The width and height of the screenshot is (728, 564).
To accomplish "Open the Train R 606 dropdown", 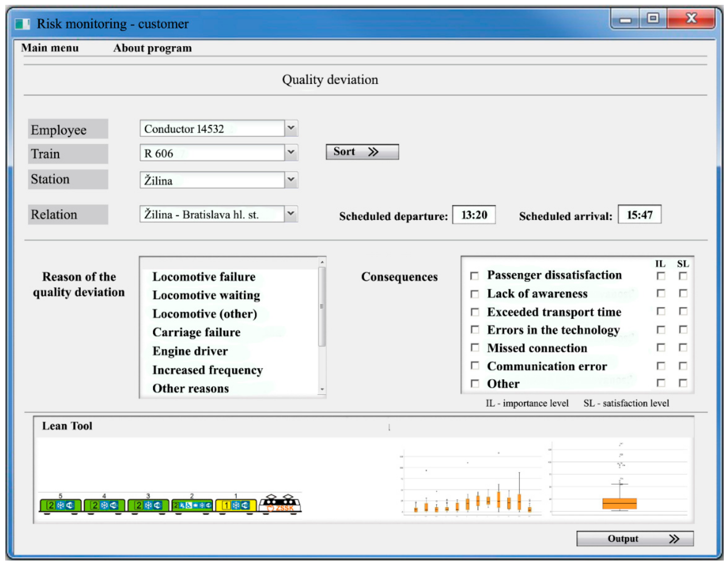I will pos(291,153).
